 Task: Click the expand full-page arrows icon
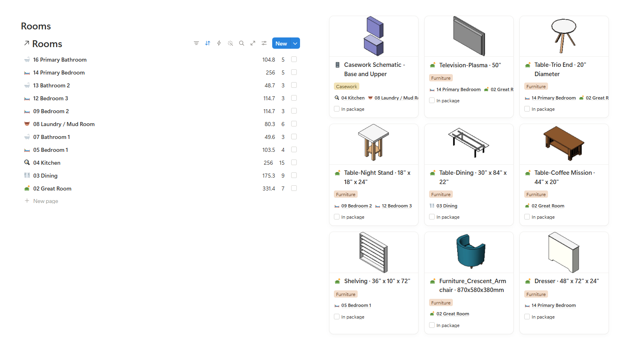tap(253, 43)
